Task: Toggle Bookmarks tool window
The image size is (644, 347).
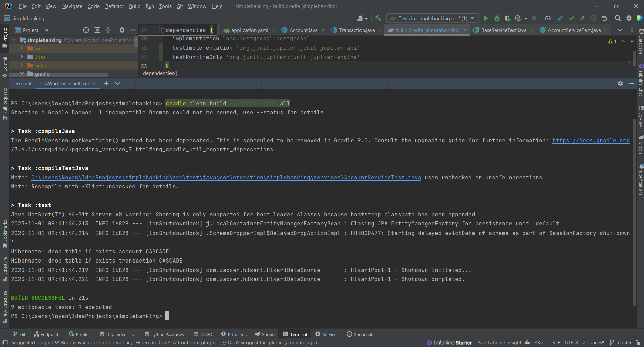Action: tap(5, 234)
